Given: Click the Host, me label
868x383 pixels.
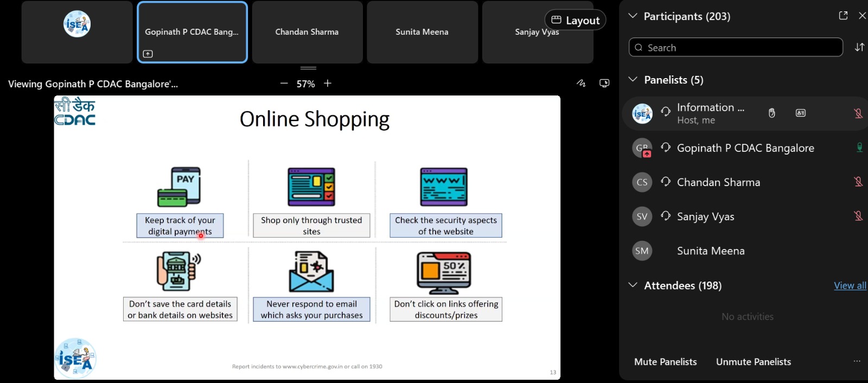Looking at the screenshot, I should click(696, 120).
